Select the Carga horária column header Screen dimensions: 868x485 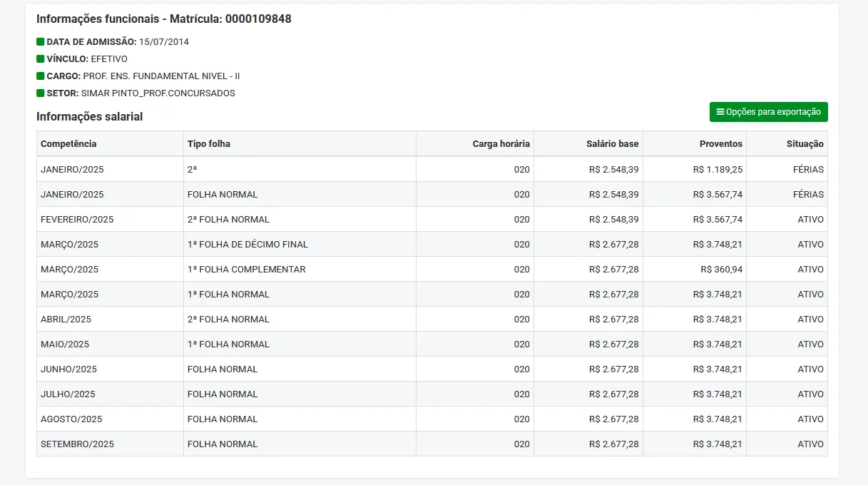coord(501,144)
